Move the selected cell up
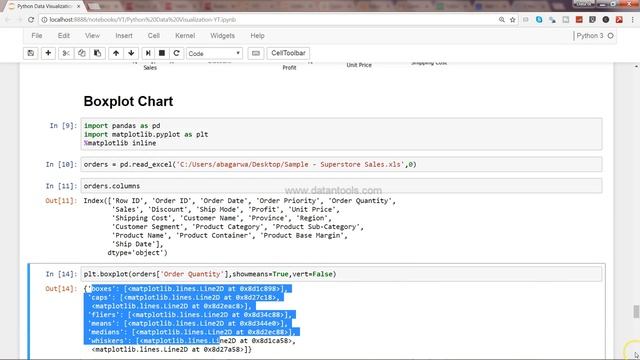This screenshot has width=640, height=360. coord(116,53)
